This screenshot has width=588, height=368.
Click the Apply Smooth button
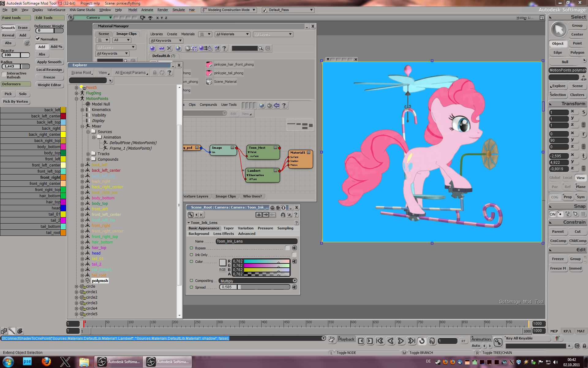pyautogui.click(x=49, y=62)
